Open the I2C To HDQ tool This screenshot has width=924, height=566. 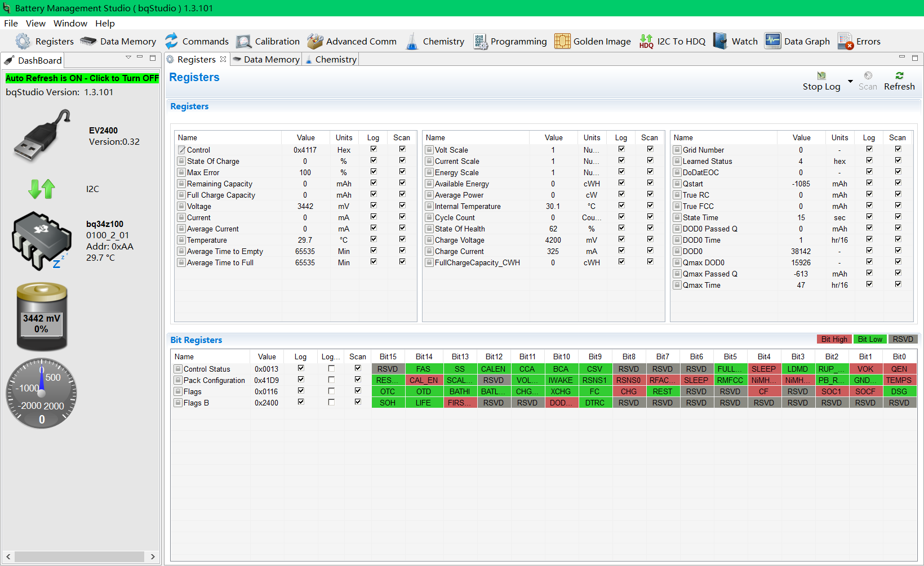[x=672, y=41]
